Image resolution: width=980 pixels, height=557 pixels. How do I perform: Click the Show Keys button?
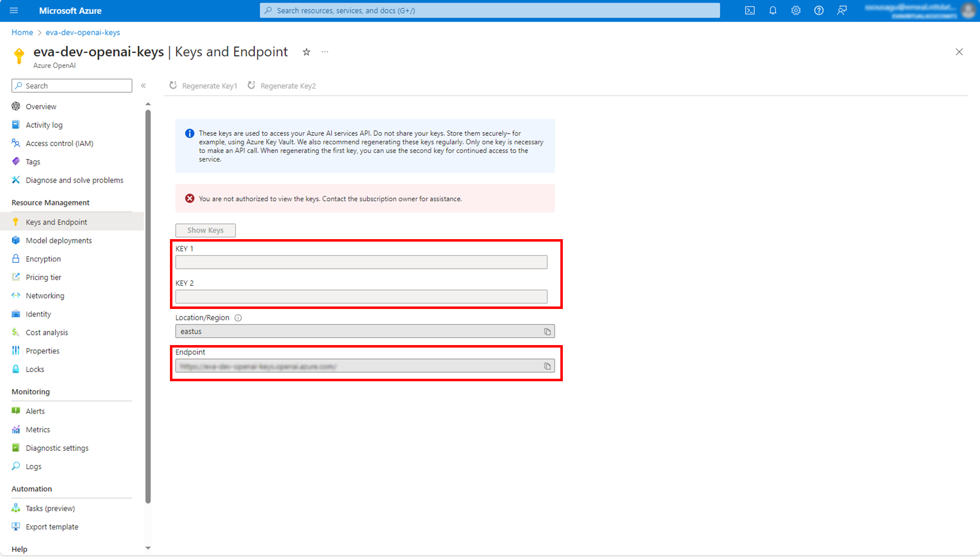click(x=206, y=230)
